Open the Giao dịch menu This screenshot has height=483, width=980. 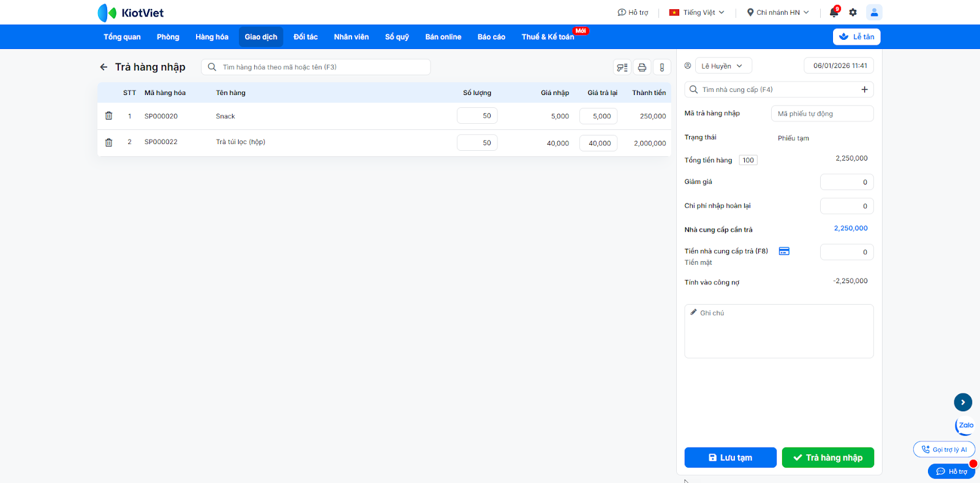pyautogui.click(x=261, y=37)
